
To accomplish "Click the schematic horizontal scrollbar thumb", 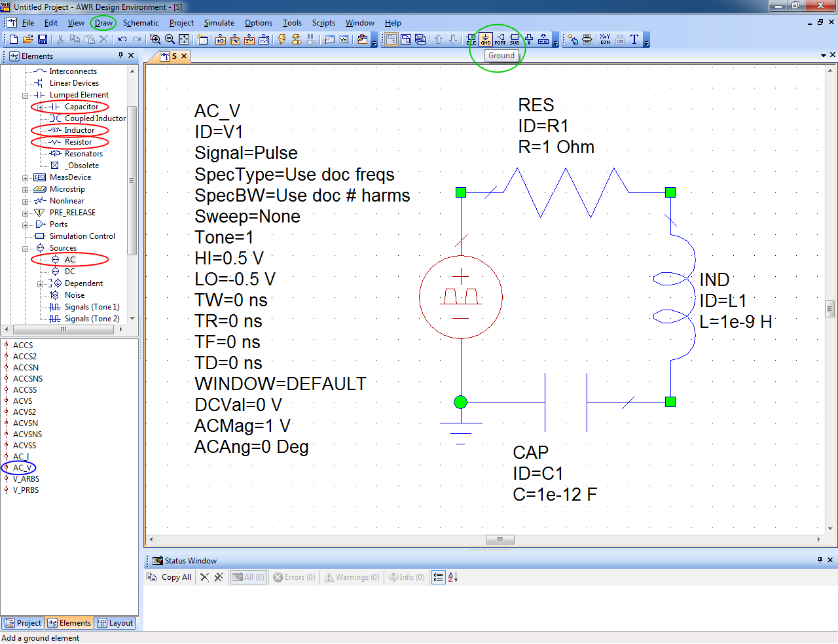I will [500, 540].
